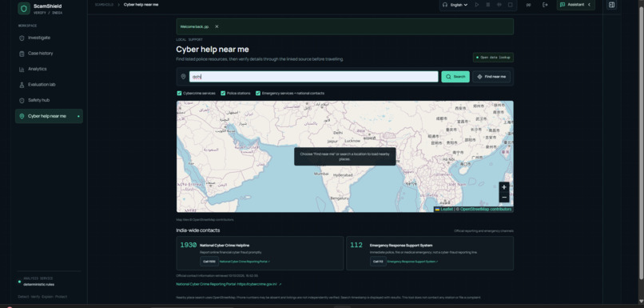Click the Investigate shield icon
The image size is (644, 308).
point(22,38)
